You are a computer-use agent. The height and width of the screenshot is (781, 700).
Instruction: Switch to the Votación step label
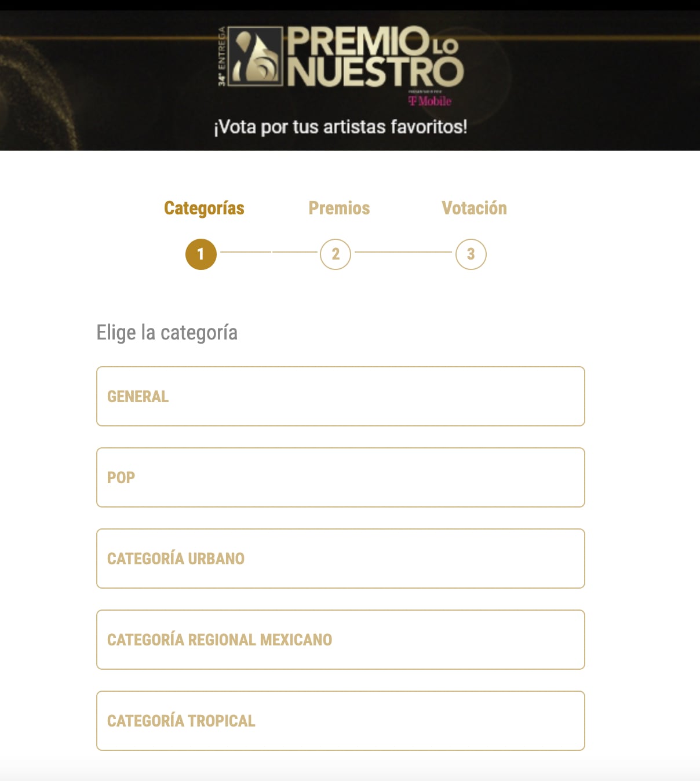coord(474,208)
